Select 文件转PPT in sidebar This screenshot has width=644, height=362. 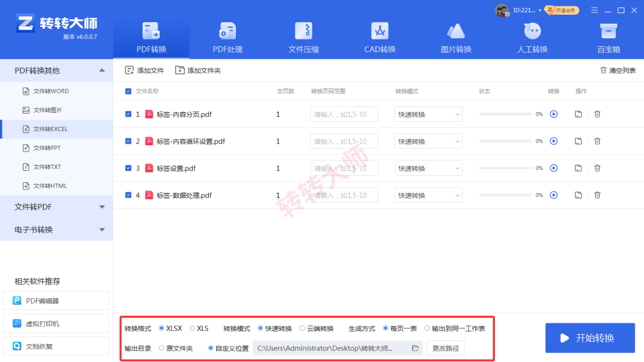point(56,148)
